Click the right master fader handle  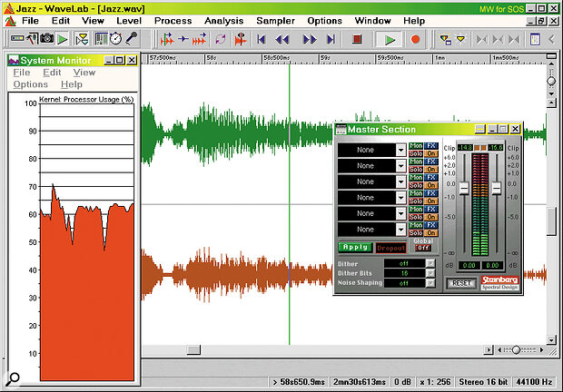click(496, 189)
